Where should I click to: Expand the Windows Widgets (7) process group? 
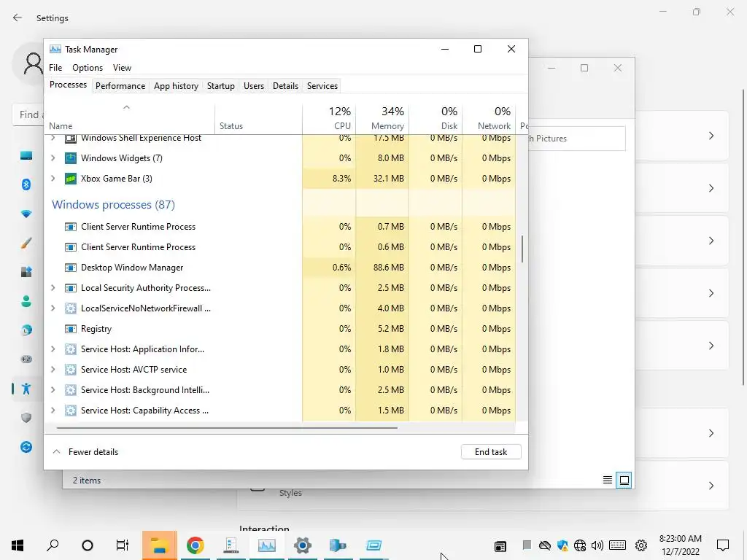click(x=53, y=158)
